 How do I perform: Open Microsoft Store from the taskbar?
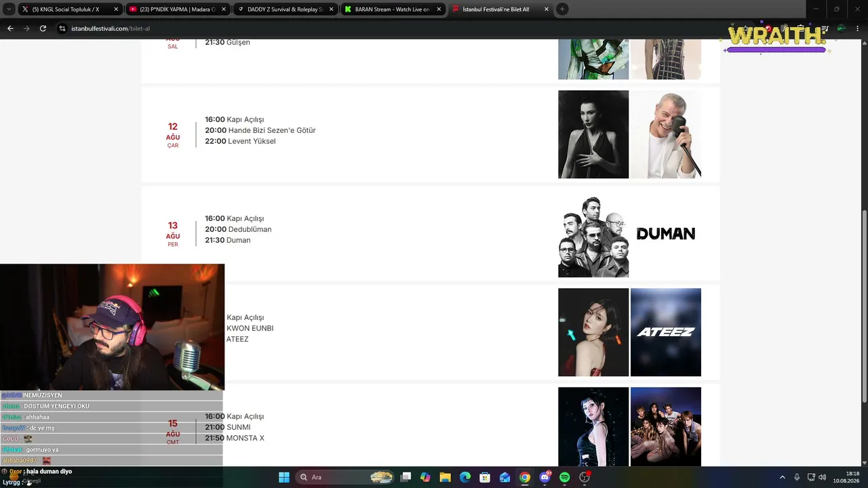[485, 477]
